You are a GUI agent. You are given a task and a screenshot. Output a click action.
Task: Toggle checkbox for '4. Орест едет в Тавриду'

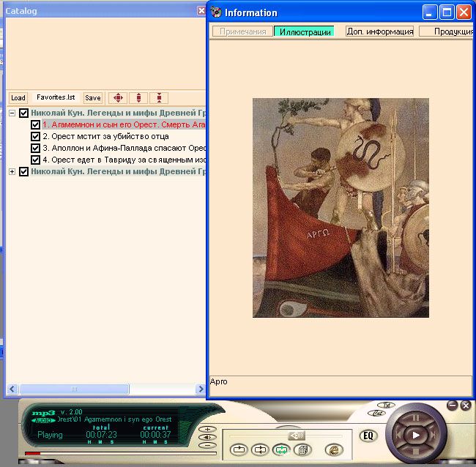pyautogui.click(x=35, y=160)
